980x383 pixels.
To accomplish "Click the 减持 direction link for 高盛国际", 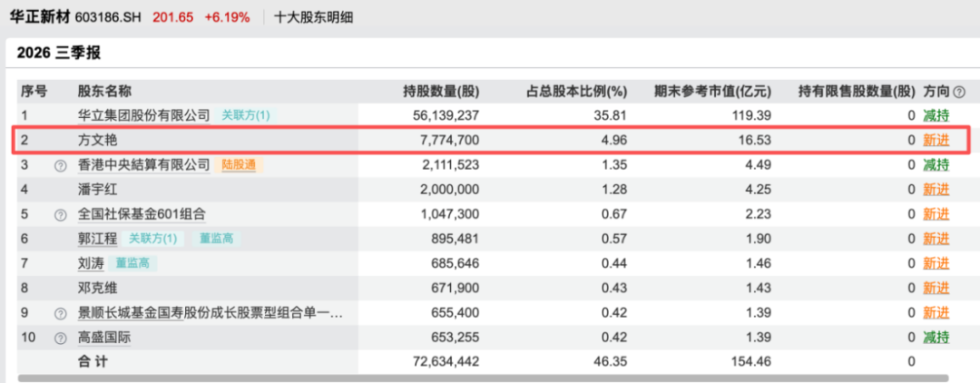I will pos(936,338).
